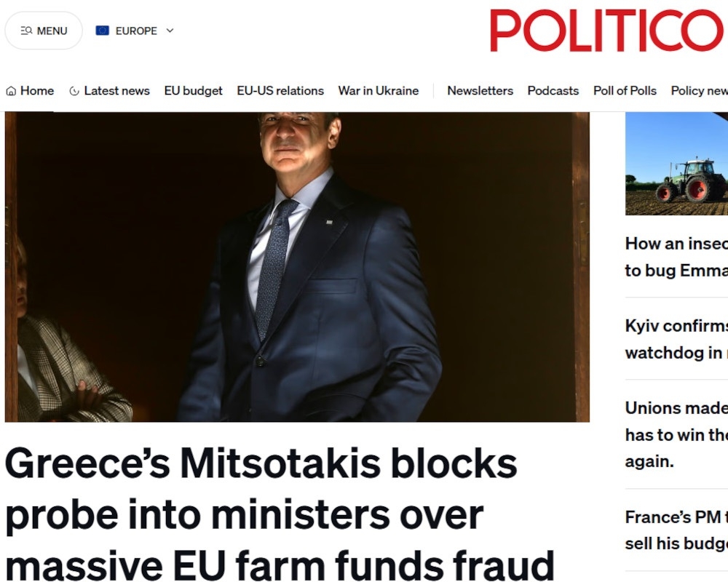The height and width of the screenshot is (582, 728).
Task: Click the EU flag icon
Action: click(103, 31)
